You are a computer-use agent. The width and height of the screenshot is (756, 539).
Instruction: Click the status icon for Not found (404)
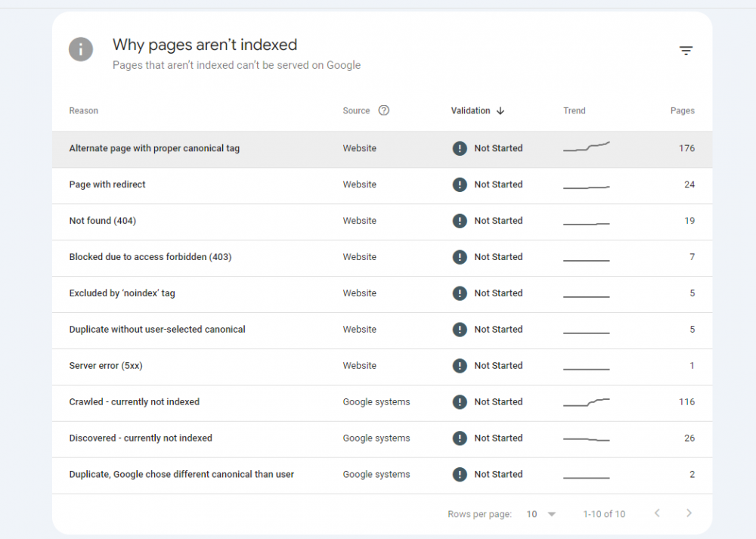click(460, 221)
